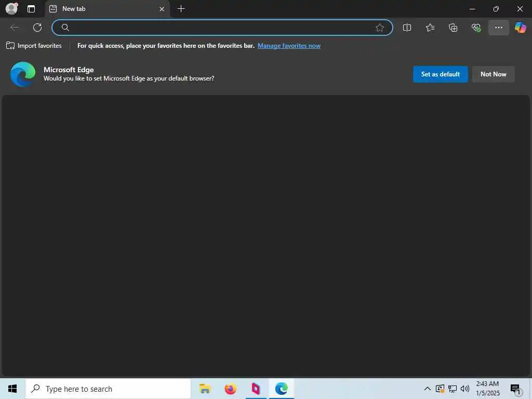Select the New tab tab
The width and height of the screenshot is (532, 399).
(x=107, y=9)
